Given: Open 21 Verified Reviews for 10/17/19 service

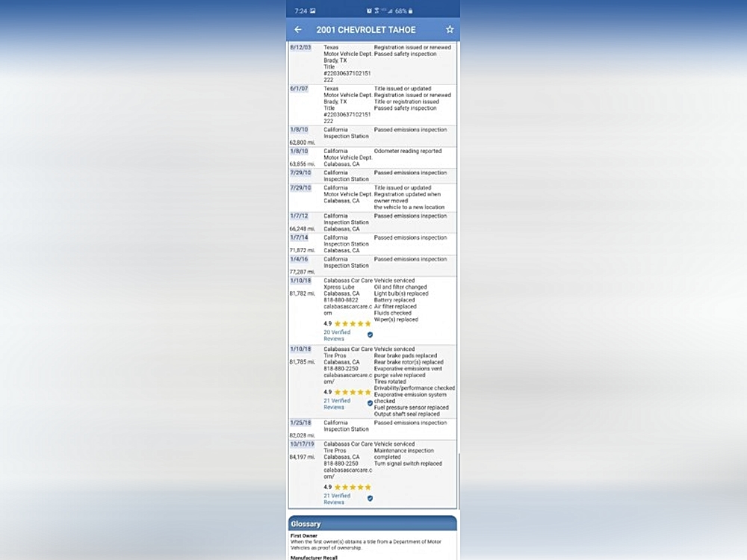Looking at the screenshot, I should coord(337,499).
